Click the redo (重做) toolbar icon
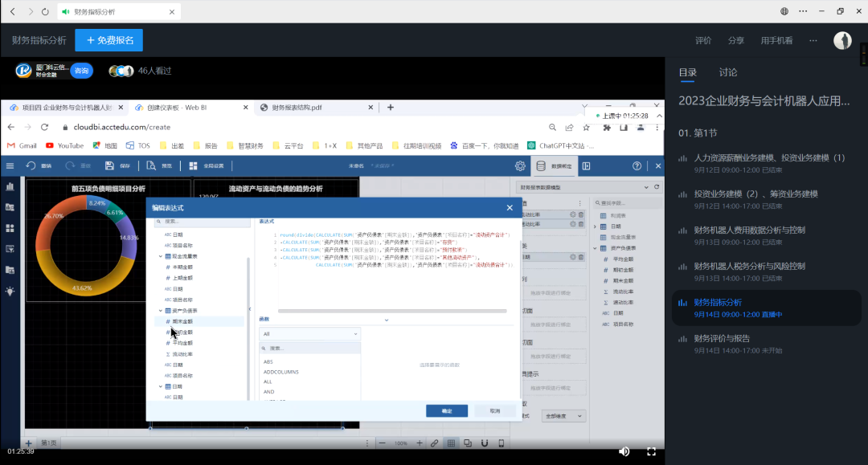868x465 pixels. point(70,166)
